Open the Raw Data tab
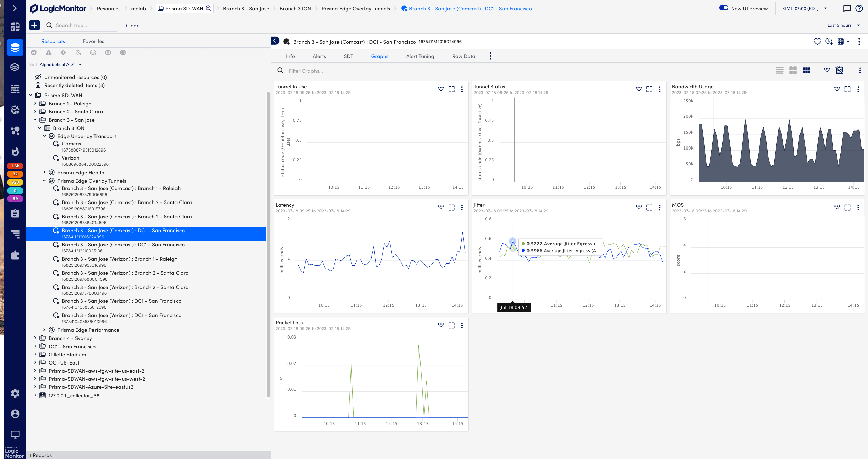868x459 pixels. 464,56
